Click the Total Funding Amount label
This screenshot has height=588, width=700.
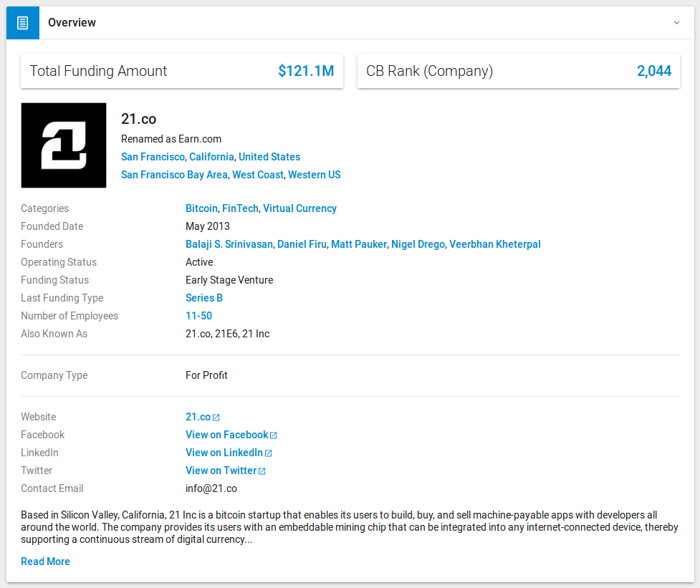(x=98, y=71)
